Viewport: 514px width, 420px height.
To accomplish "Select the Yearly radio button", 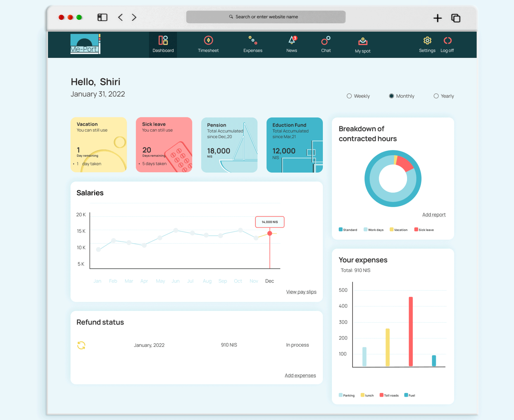I will point(436,96).
